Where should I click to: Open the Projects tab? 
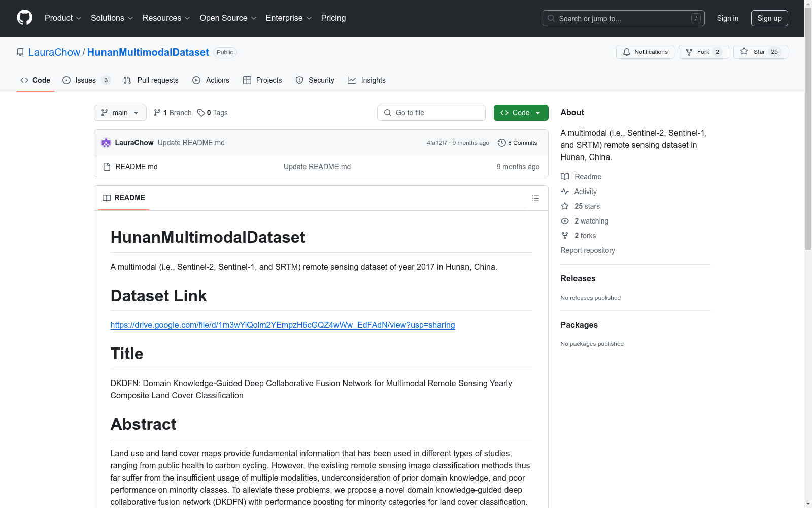(262, 80)
